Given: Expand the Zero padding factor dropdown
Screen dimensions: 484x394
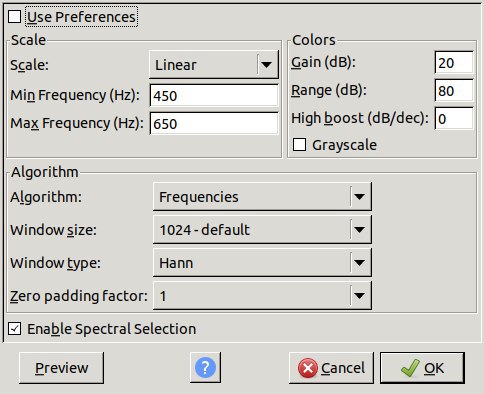Looking at the screenshot, I should coord(262,296).
